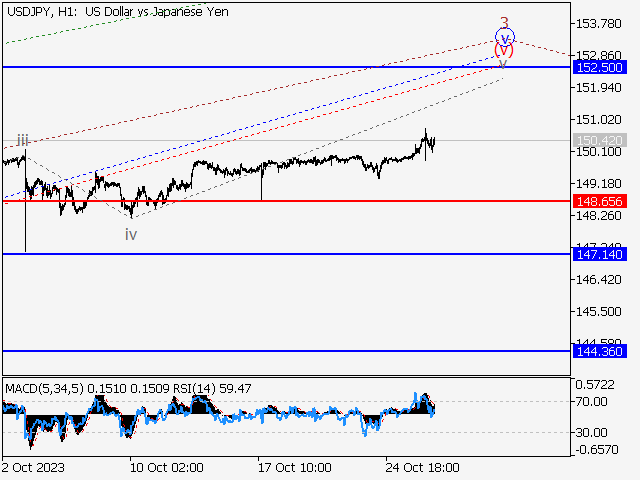Screen dimensions: 640x480
Task: Click the 144.360 blue price label
Action: (x=600, y=351)
